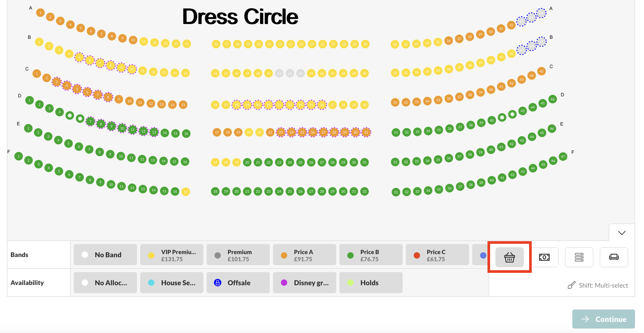Click the paintbrush multi-select icon
Image resolution: width=644 pixels, height=333 pixels.
pos(571,285)
